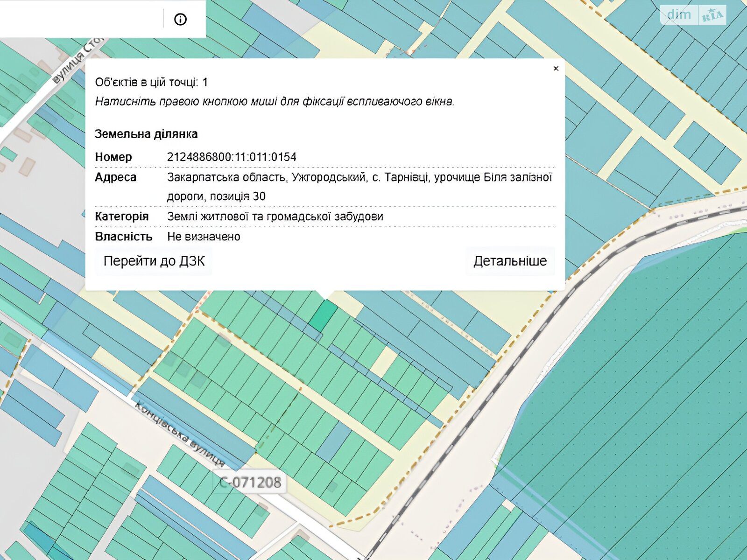Close the land parcel info popup
Image resolution: width=747 pixels, height=560 pixels.
coord(556,69)
